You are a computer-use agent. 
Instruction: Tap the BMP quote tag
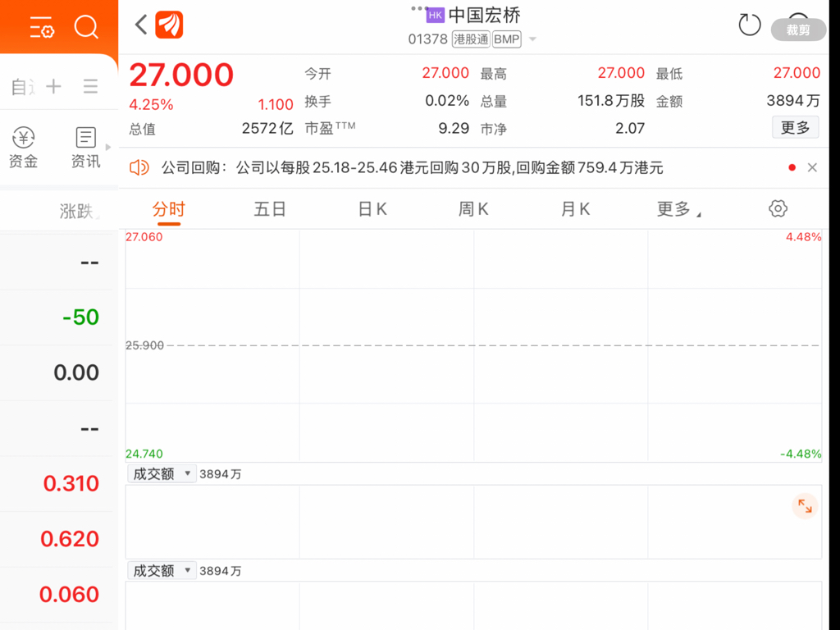click(507, 39)
